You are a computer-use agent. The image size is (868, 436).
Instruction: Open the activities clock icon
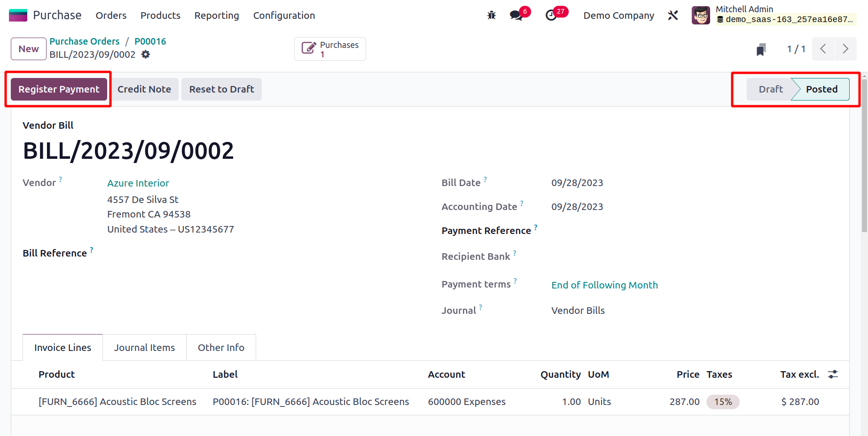coord(551,16)
